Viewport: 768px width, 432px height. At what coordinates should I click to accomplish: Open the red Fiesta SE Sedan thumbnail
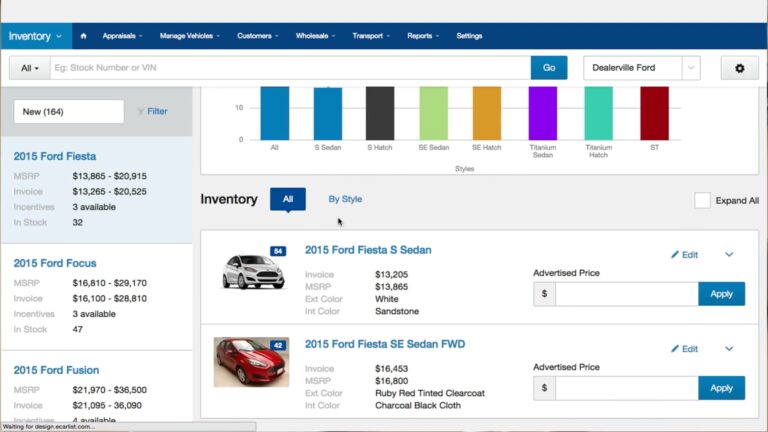251,362
